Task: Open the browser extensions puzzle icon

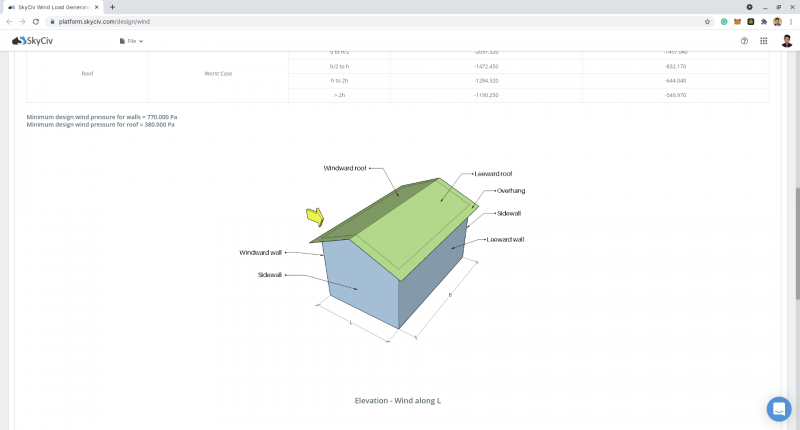Action: [763, 21]
